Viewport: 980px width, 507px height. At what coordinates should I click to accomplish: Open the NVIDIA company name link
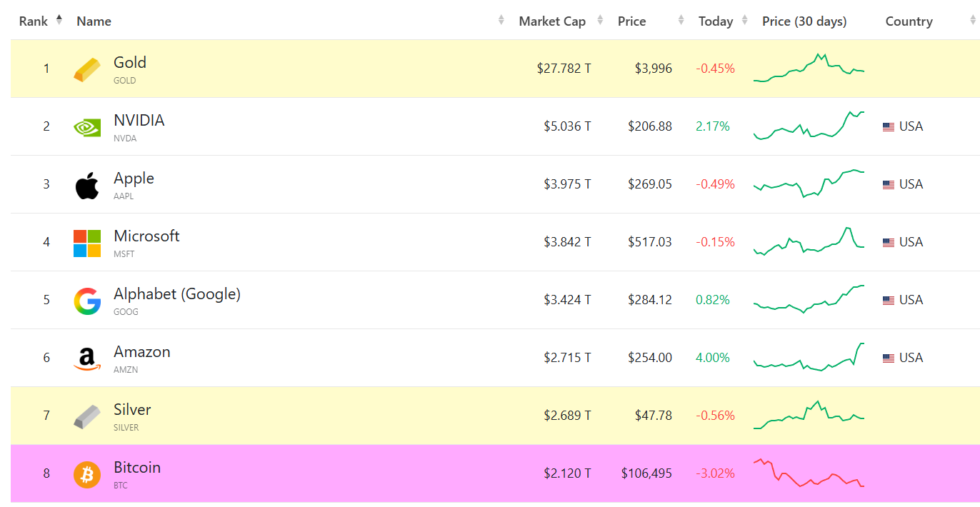[x=139, y=121]
